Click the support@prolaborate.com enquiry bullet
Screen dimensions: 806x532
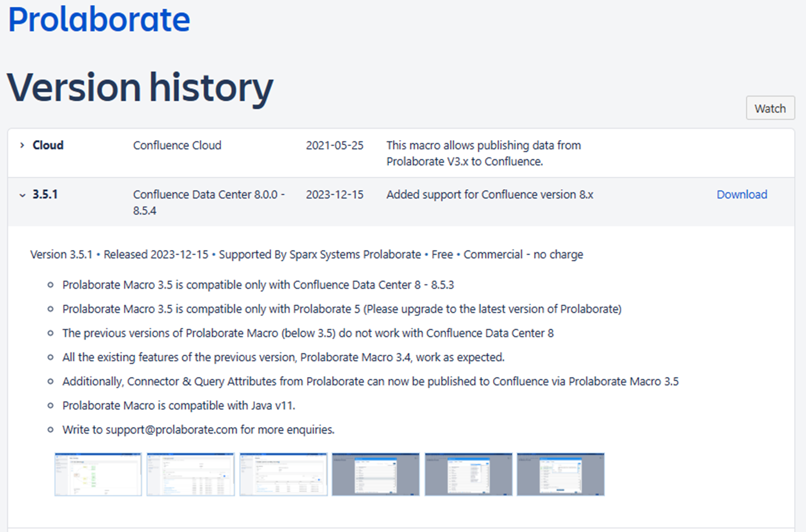point(198,430)
